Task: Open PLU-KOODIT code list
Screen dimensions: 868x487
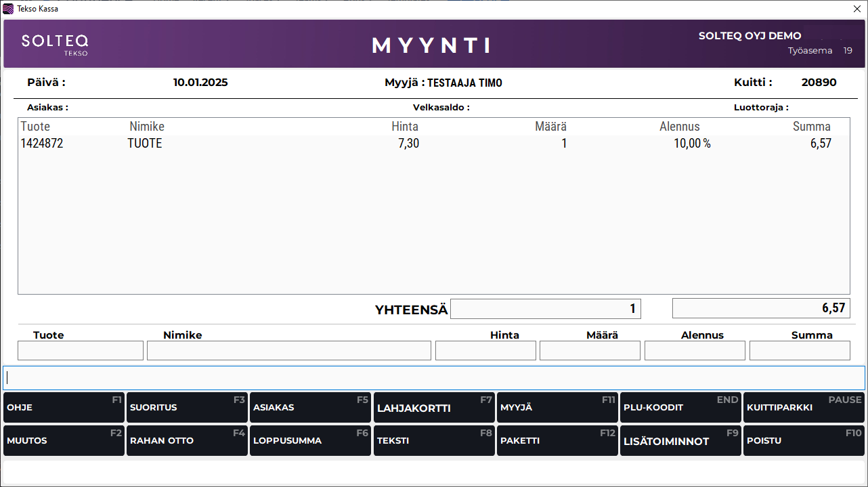Action: [x=680, y=407]
